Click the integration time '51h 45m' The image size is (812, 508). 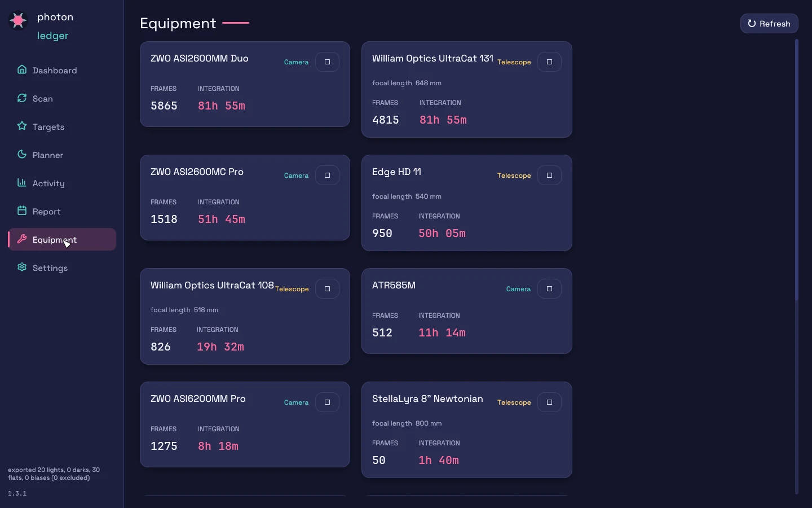[x=222, y=220]
